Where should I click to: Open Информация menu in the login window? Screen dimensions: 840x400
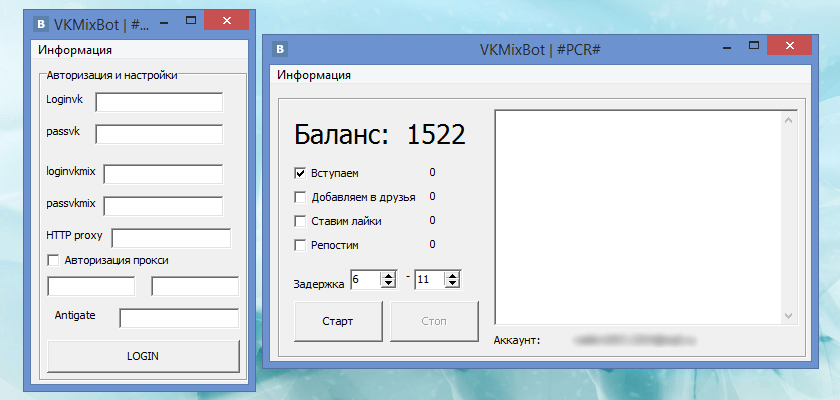pos(75,50)
